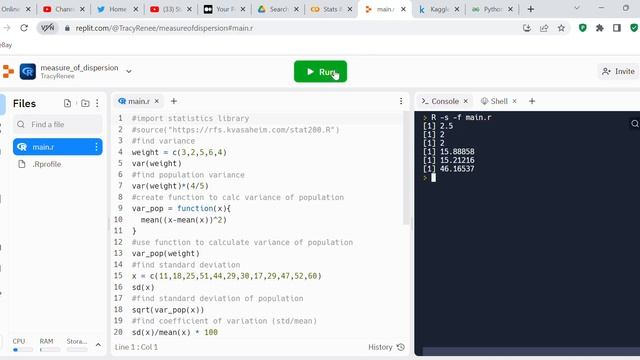This screenshot has width=640, height=360.
Task: Add a new pane tab beside Shell
Action: [x=532, y=101]
